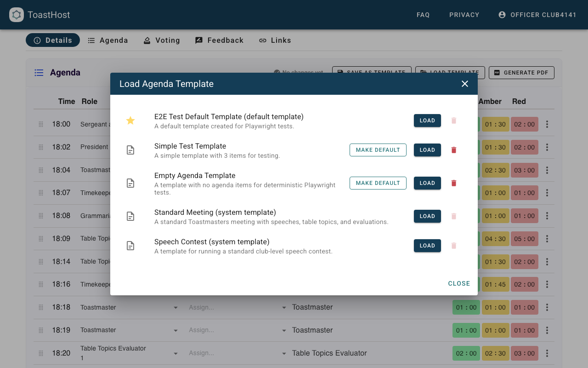Open the Links tab
Viewport: 588px width, 368px height.
pos(275,40)
